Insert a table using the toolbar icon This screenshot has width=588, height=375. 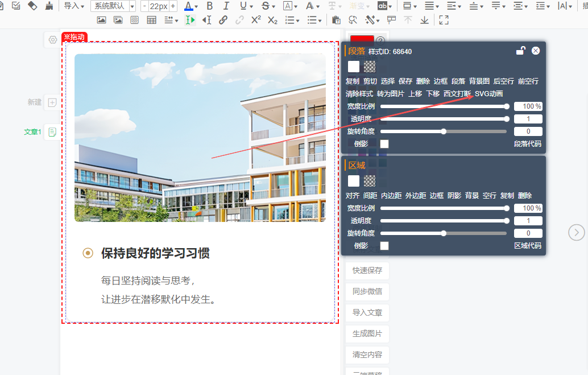pos(151,20)
